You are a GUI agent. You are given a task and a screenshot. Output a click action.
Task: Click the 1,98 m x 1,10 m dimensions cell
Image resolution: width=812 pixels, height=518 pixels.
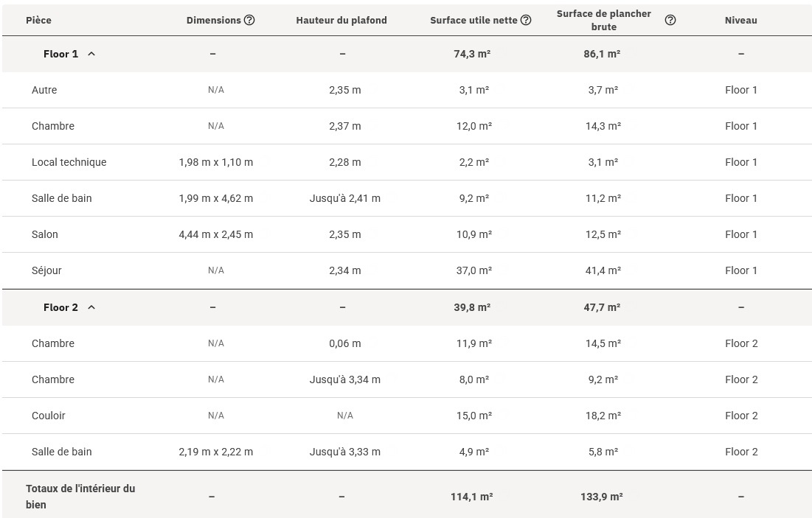coord(215,162)
